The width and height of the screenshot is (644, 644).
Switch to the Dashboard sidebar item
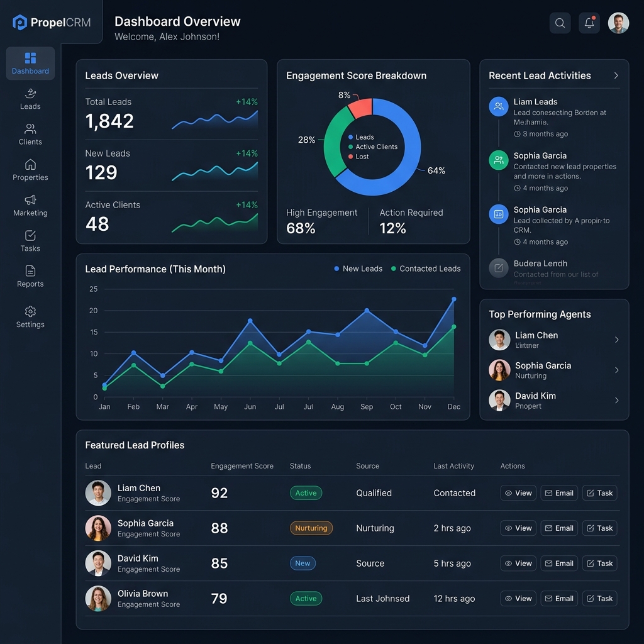pos(30,64)
